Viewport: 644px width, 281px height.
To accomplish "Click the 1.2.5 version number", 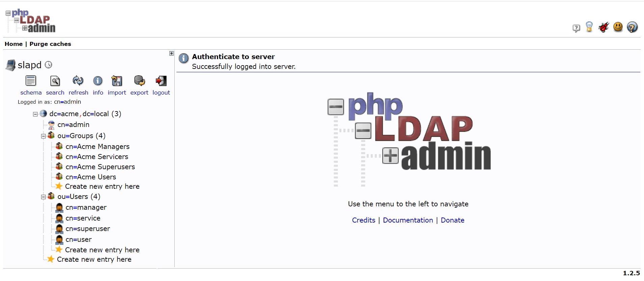I will (x=631, y=273).
